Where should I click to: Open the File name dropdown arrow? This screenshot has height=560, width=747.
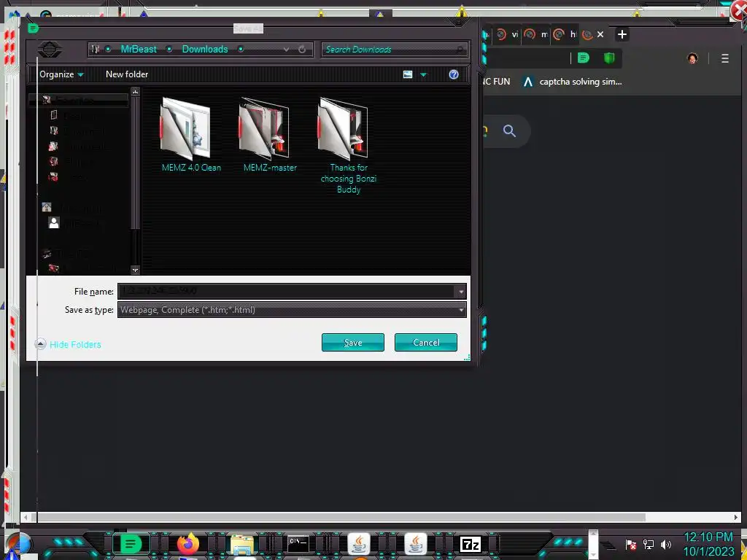click(x=461, y=291)
